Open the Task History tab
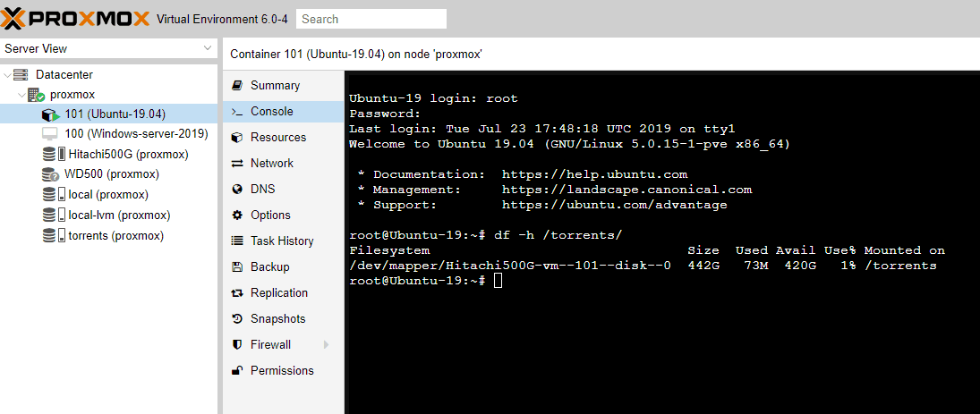This screenshot has width=980, height=414. [x=283, y=241]
